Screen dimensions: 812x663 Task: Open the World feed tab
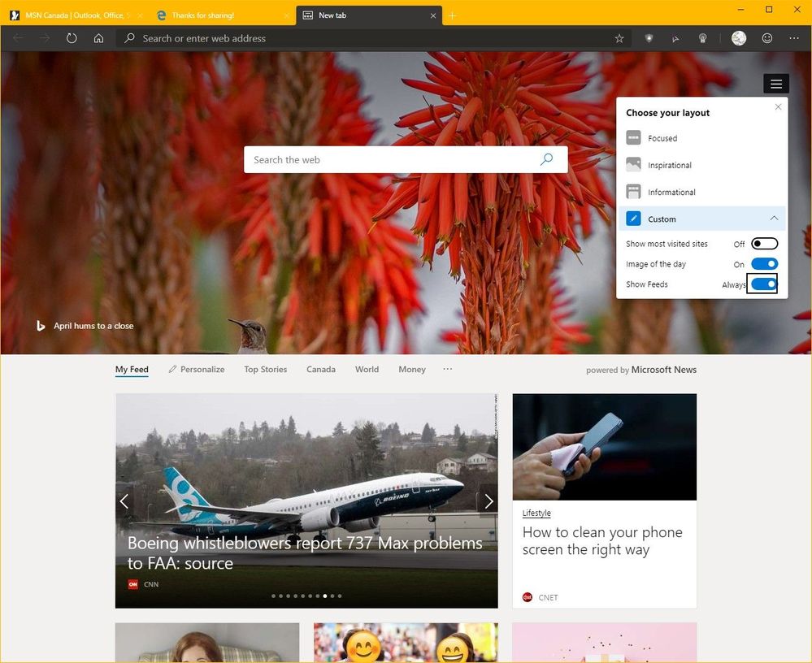[367, 369]
